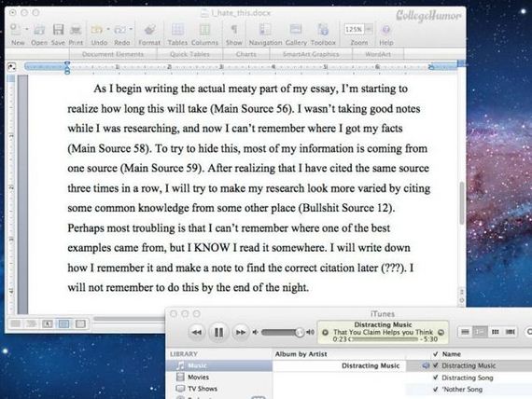Click the Distracting Music album entry
Viewport: 532px width, 399px height.
[x=371, y=365]
